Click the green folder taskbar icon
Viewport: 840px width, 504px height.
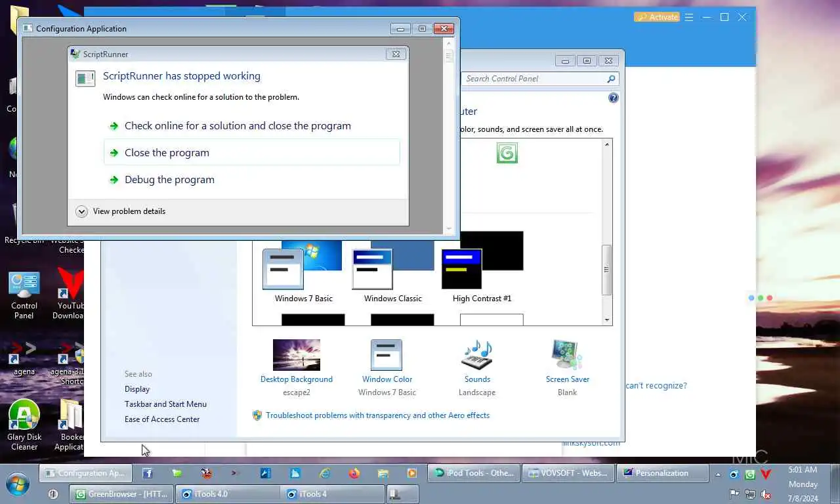tap(177, 473)
